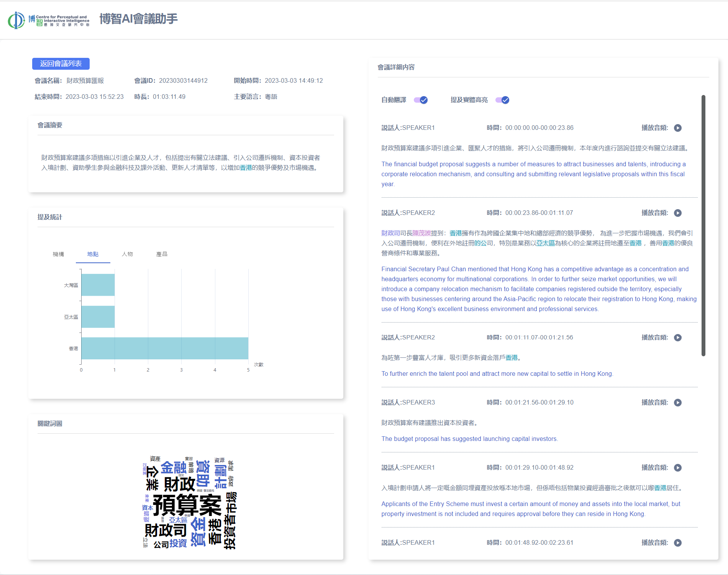Click the 博智 centre logo icon

coord(16,20)
